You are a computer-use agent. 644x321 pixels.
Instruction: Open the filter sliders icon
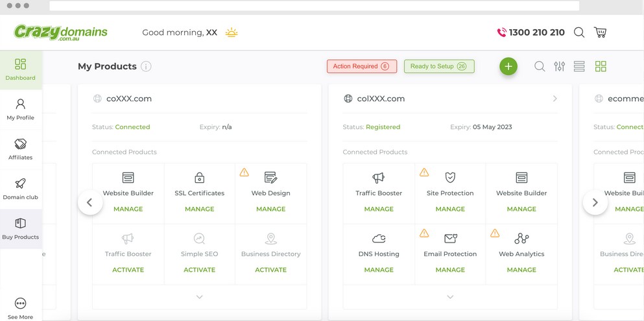560,67
